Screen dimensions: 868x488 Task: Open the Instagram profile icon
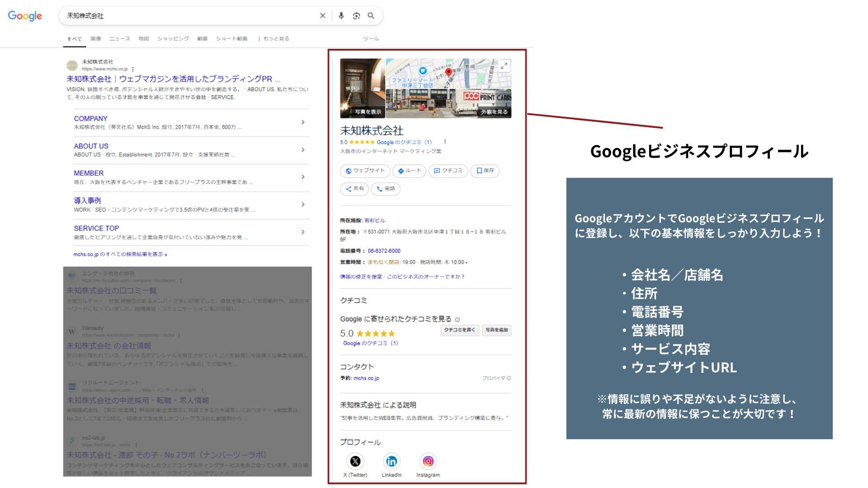(428, 461)
